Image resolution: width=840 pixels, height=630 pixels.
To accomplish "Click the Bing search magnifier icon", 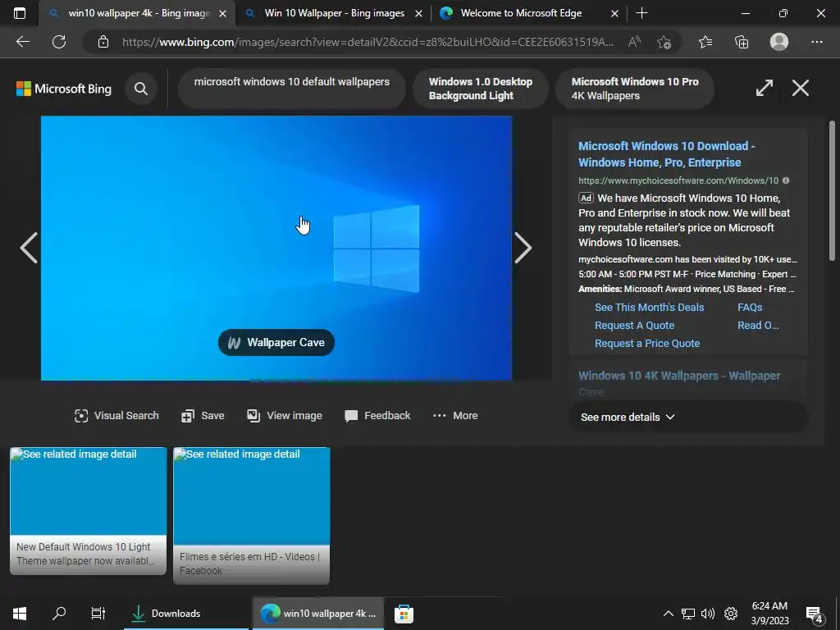I will 141,89.
